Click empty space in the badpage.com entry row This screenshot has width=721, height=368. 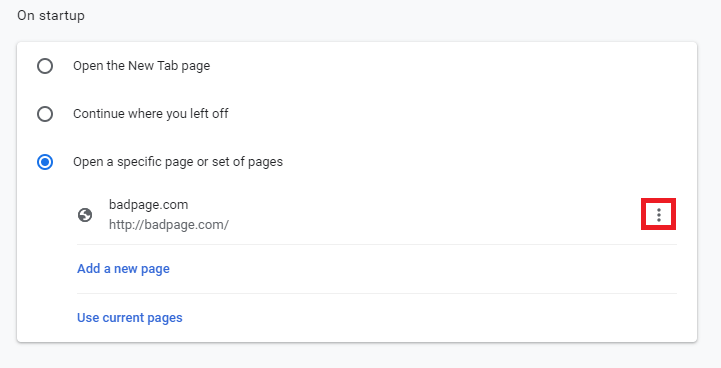(414, 215)
